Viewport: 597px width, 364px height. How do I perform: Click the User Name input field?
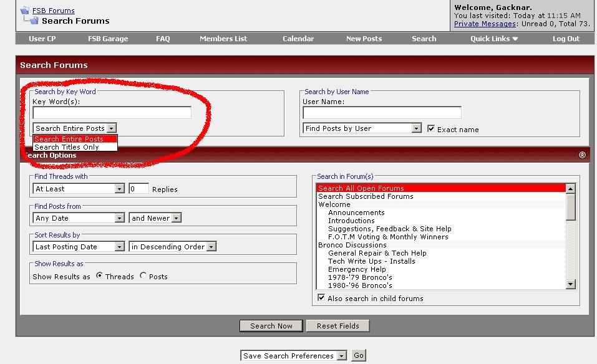point(382,113)
